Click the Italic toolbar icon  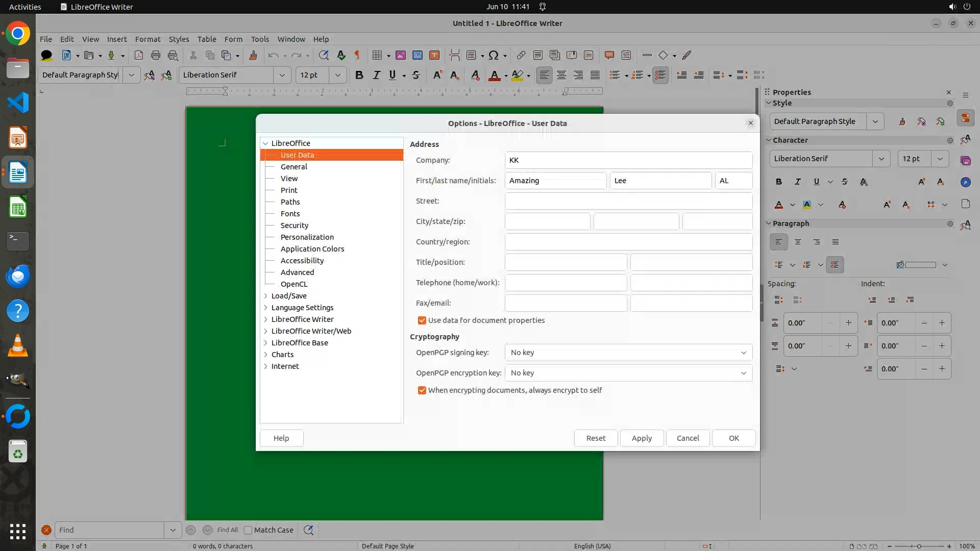click(x=376, y=75)
